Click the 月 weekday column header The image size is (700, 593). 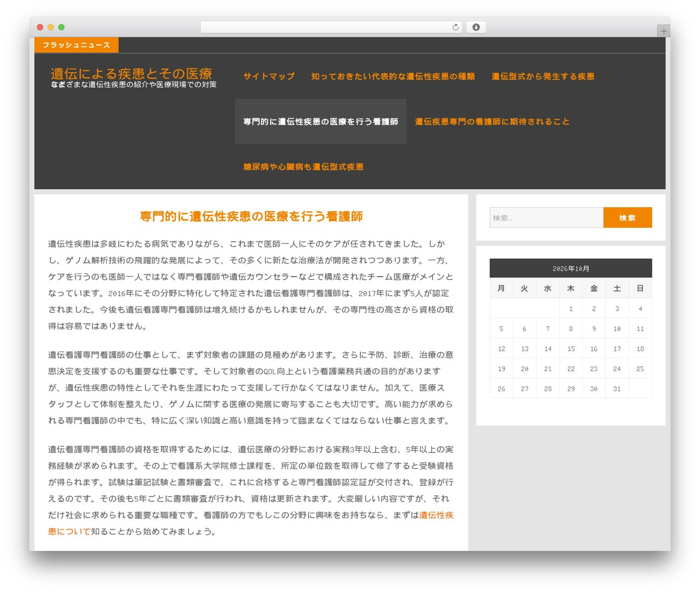(501, 288)
